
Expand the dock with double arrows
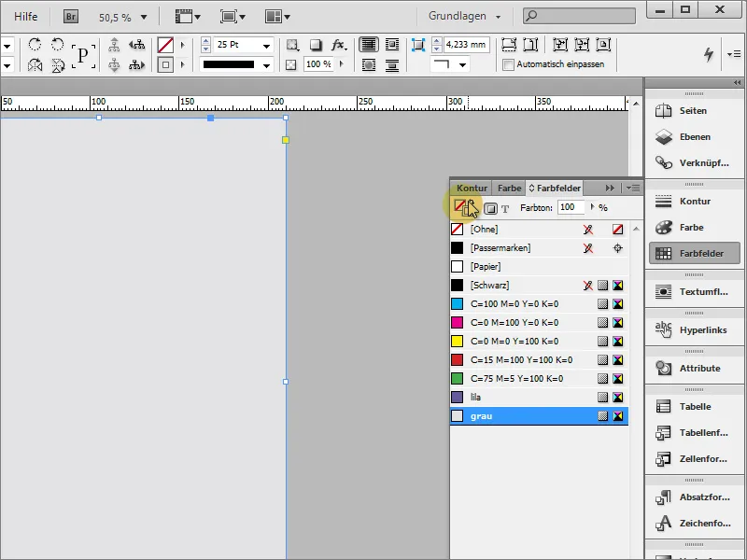738,83
